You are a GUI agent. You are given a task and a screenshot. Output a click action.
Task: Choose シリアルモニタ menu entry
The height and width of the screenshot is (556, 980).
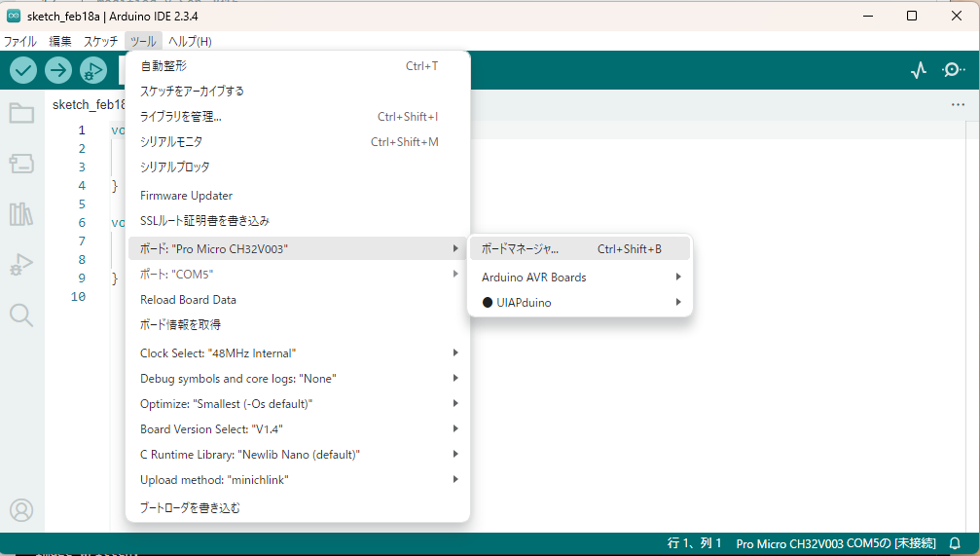[171, 142]
